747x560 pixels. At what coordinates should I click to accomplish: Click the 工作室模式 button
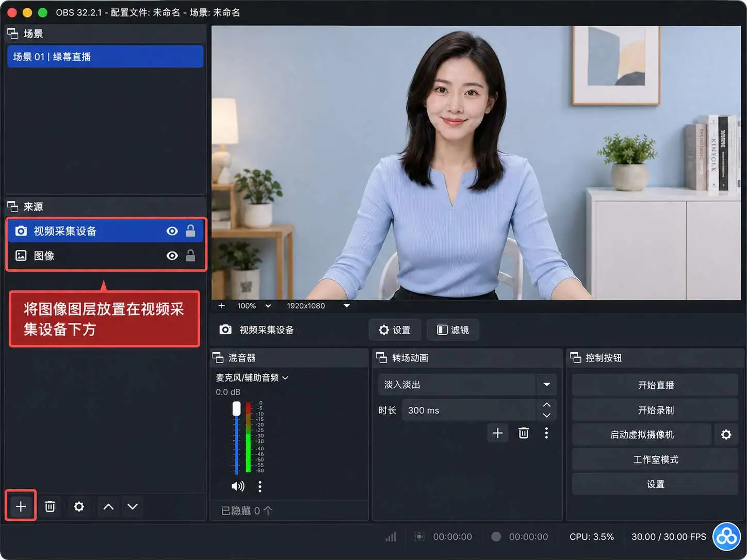655,459
